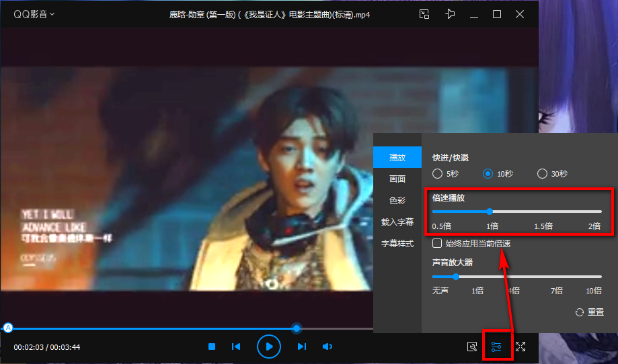The height and width of the screenshot is (364, 618).
Task: Mute the volume speaker icon
Action: click(327, 347)
